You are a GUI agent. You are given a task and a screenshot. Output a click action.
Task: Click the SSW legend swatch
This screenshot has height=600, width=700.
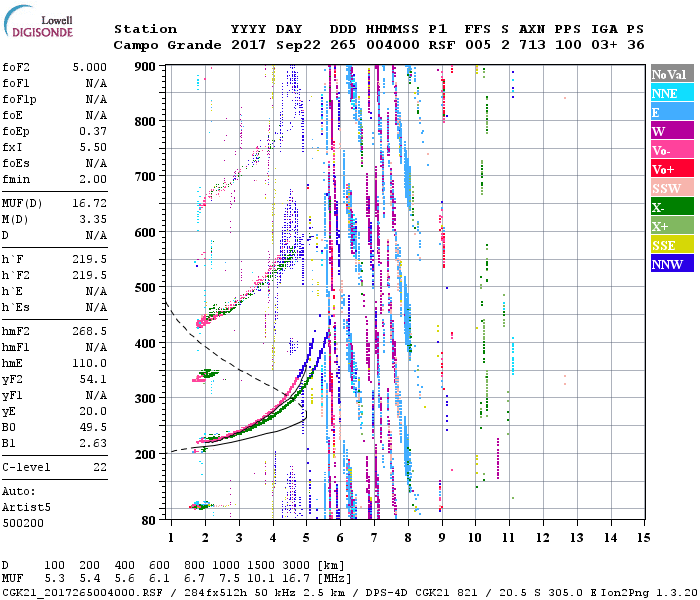click(x=672, y=188)
